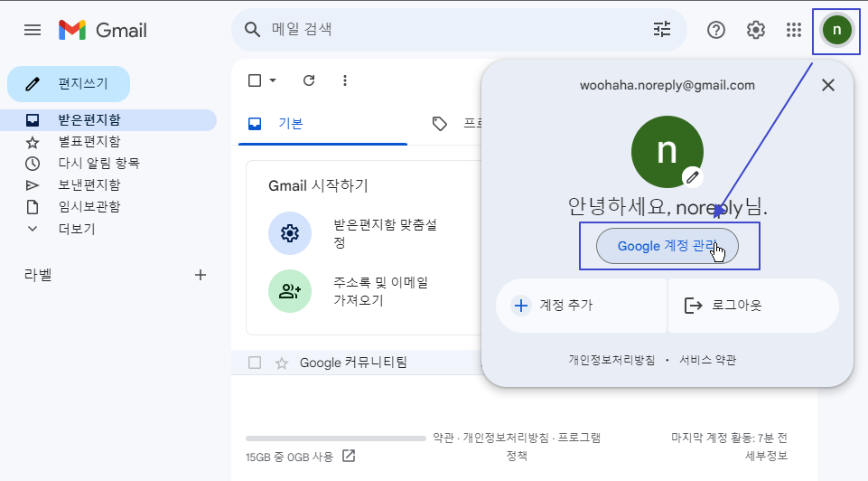Click 약관 footer link

pos(443,438)
